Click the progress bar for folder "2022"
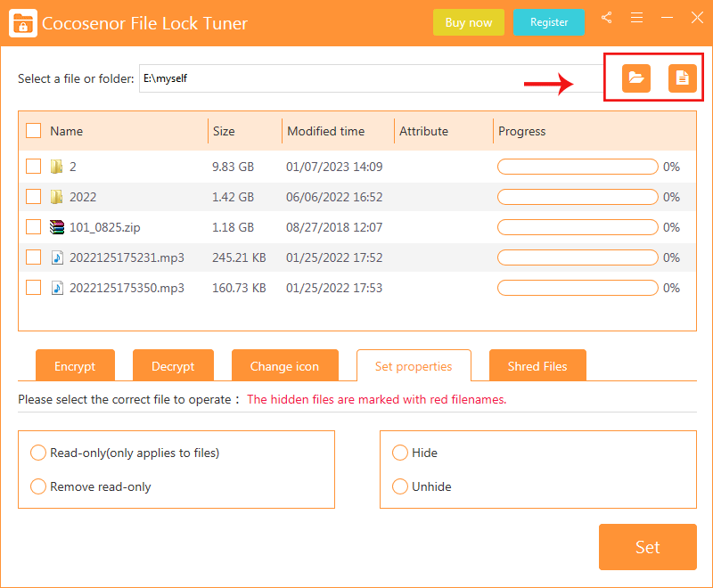 [x=578, y=197]
